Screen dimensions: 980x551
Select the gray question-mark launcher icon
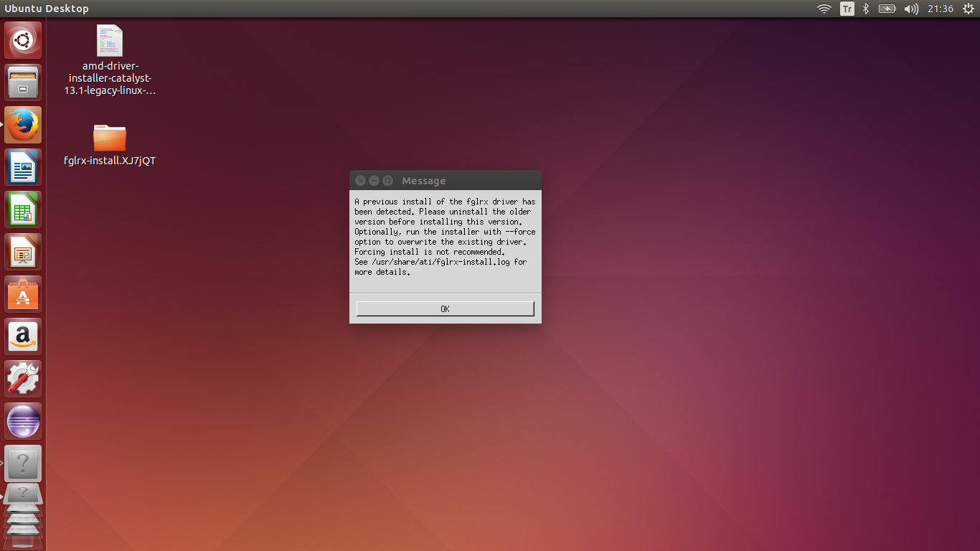click(x=23, y=463)
